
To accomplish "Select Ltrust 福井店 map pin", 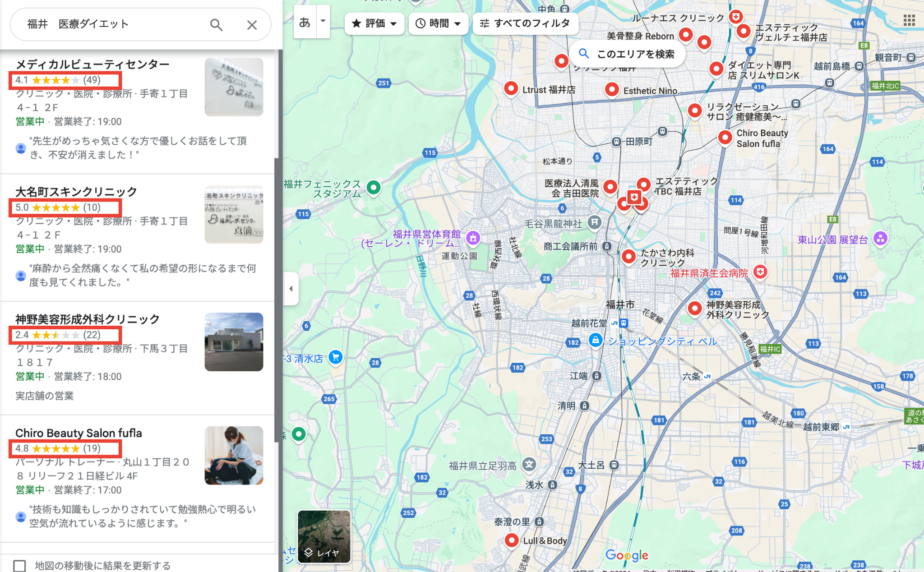I will [511, 88].
